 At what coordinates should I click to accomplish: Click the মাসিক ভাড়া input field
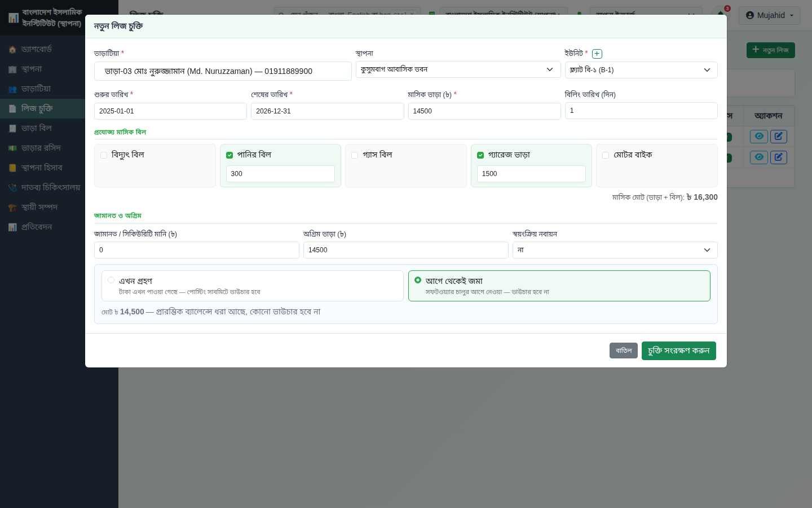[x=484, y=111]
